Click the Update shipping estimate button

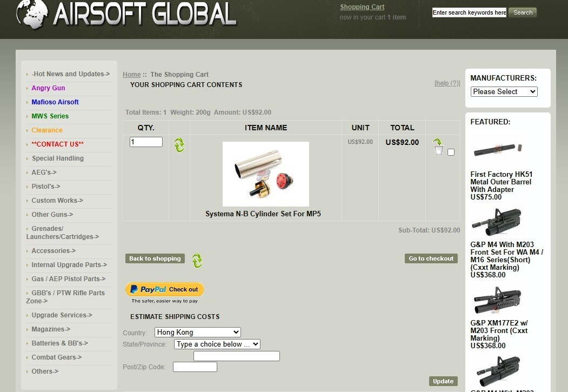pos(443,381)
